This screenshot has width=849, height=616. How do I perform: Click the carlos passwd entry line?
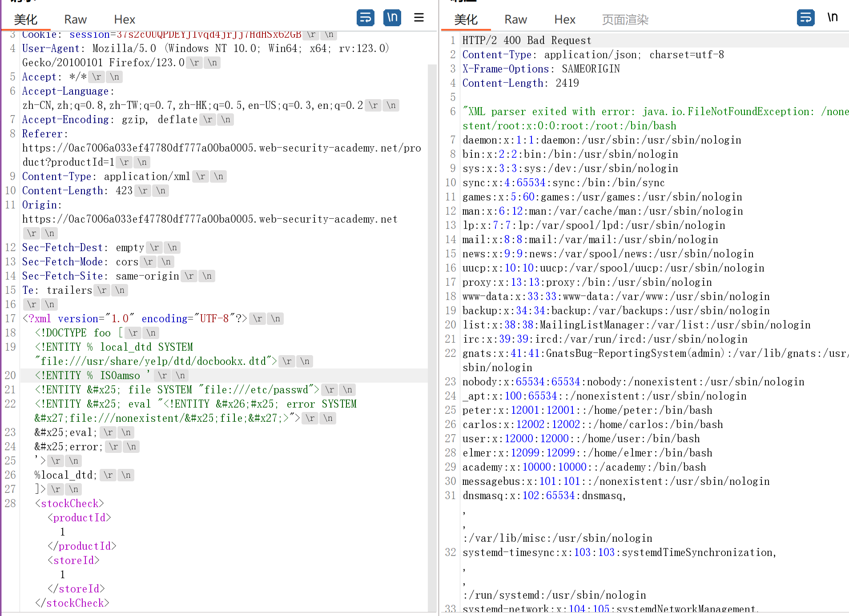point(593,424)
